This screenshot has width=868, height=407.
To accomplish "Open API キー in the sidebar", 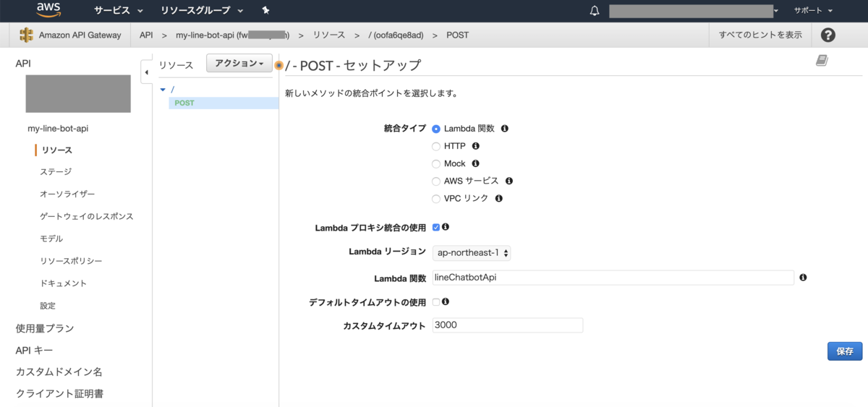I will (34, 350).
